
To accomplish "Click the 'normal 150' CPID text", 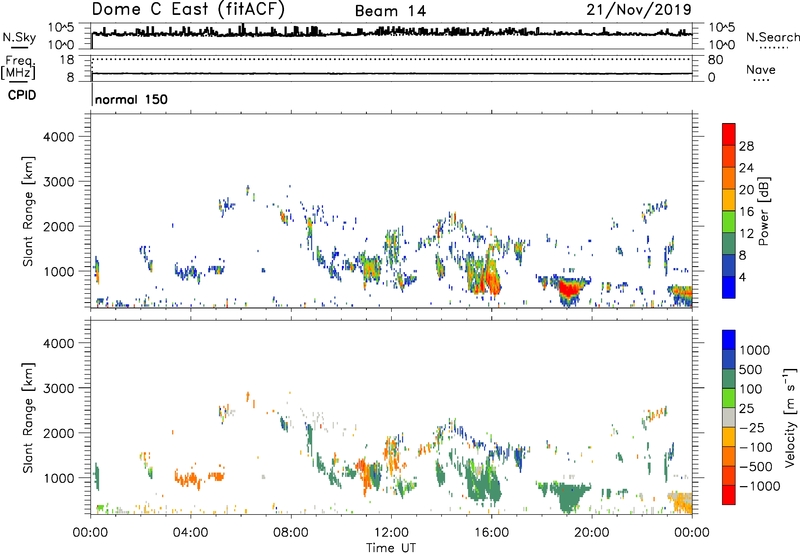I will [x=131, y=99].
